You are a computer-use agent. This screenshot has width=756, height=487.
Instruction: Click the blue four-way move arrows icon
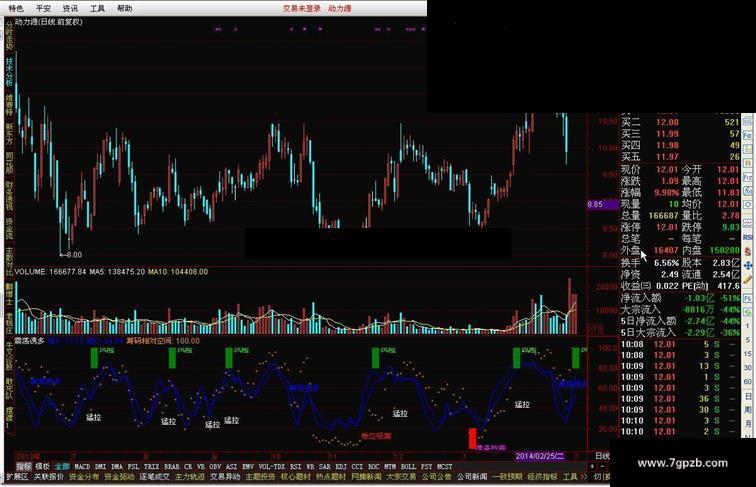coord(748,266)
